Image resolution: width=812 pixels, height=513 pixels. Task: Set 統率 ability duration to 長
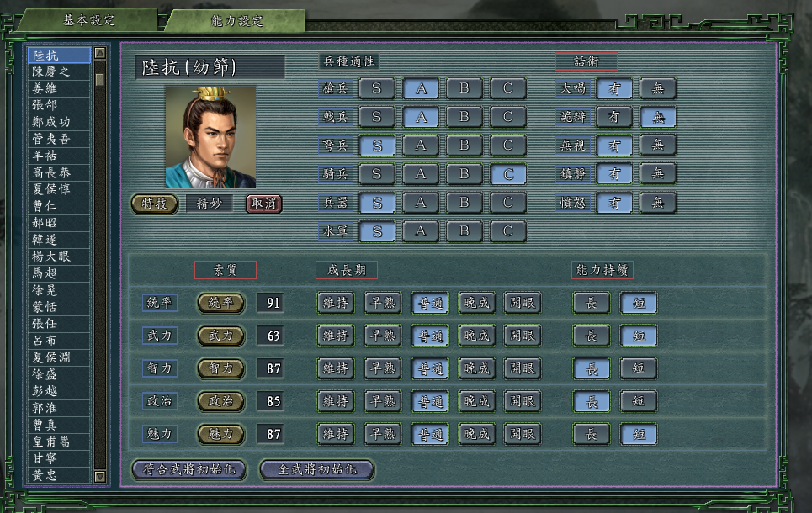click(x=592, y=303)
